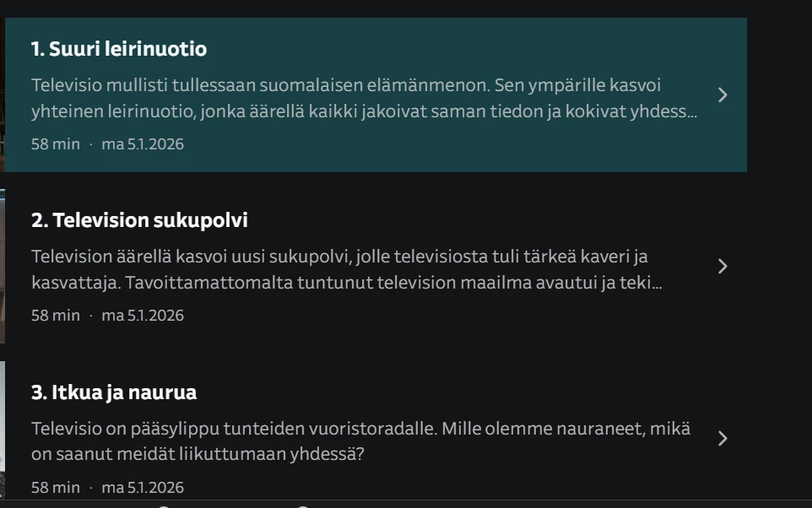
Task: Click the date "ma 5.1.2026" under Television sukupolvi
Action: tap(143, 316)
